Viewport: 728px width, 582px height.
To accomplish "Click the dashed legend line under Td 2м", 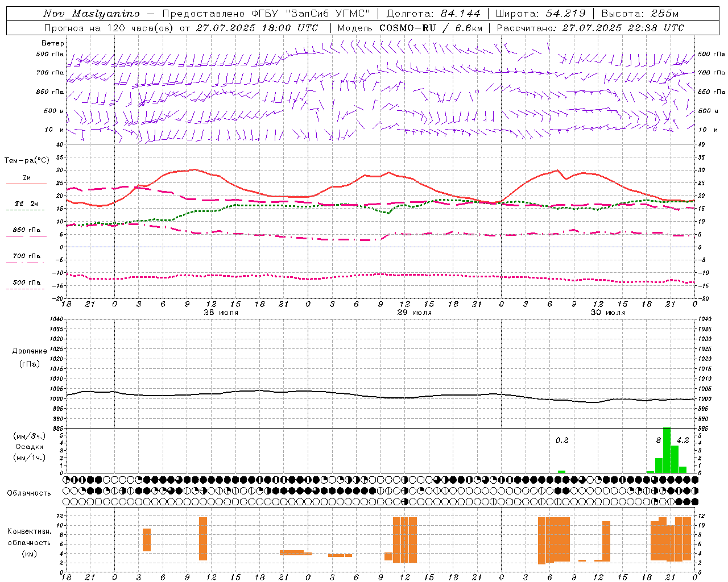I will click(26, 210).
